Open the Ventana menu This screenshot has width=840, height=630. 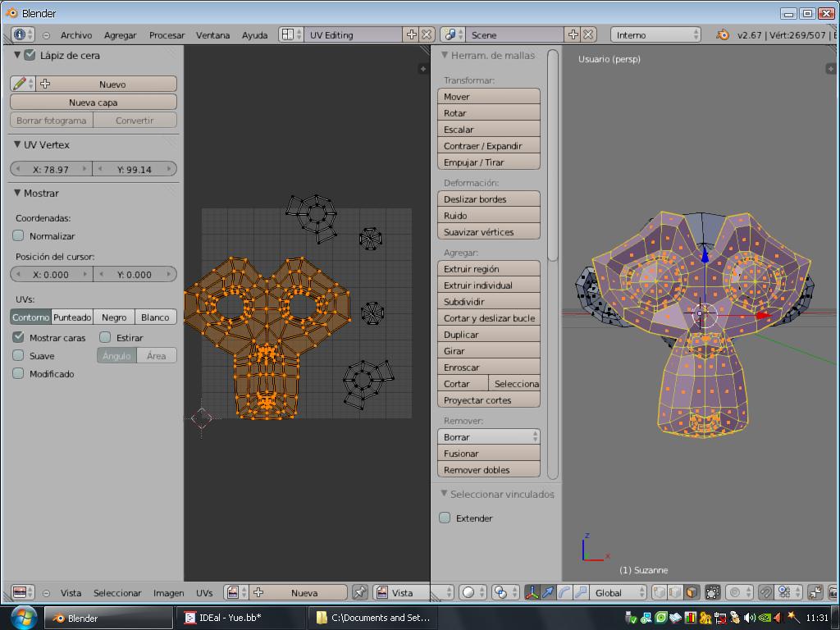212,35
